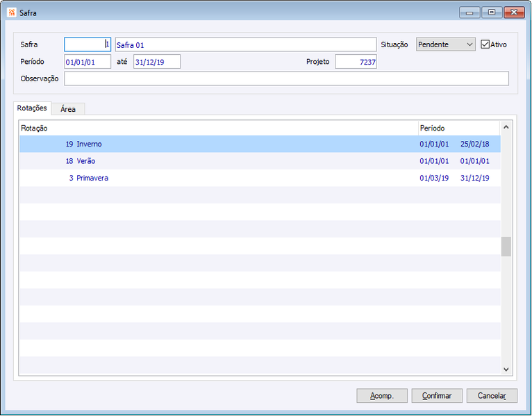Toggle the Ativo checkbox

pos(485,44)
